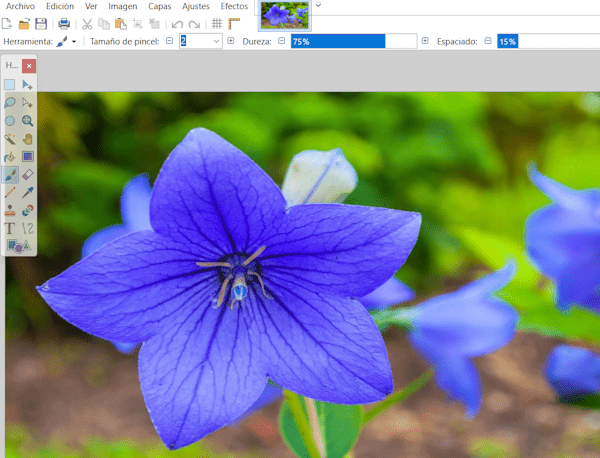Crop to selection

pos(137,24)
